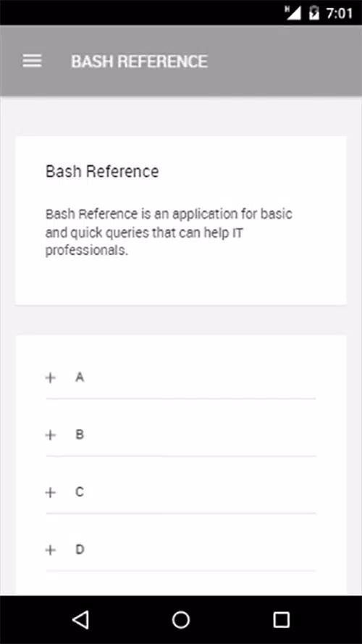Expand section A with plus icon
Viewport: 362px width, 644px height.
click(x=50, y=378)
